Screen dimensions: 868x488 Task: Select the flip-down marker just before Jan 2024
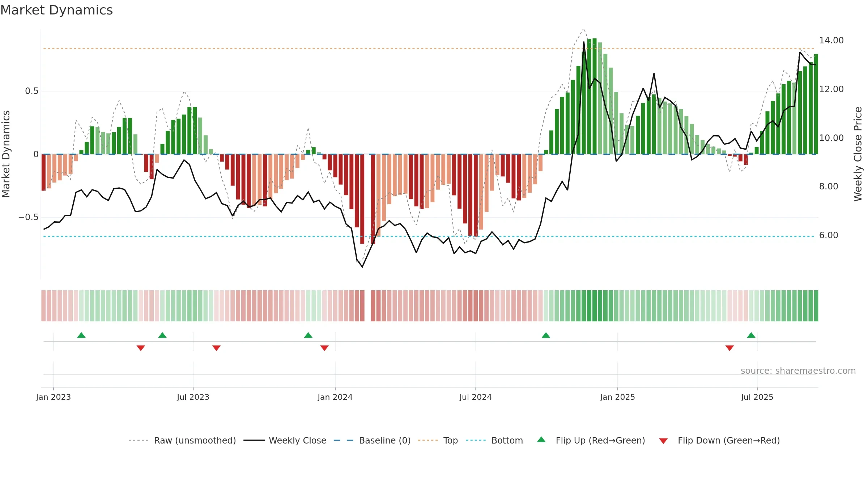(324, 348)
